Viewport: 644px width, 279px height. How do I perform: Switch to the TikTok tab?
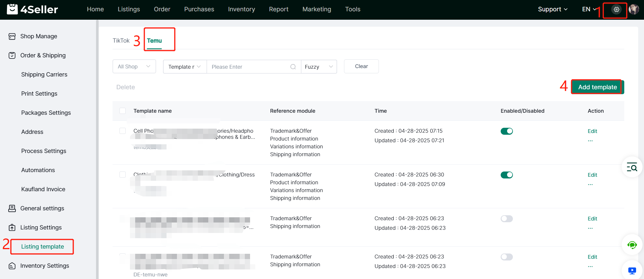coord(121,41)
